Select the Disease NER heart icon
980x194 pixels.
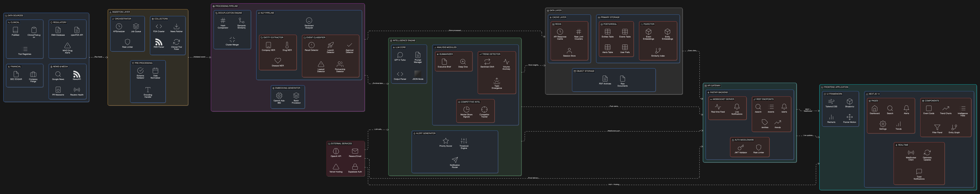(x=278, y=60)
